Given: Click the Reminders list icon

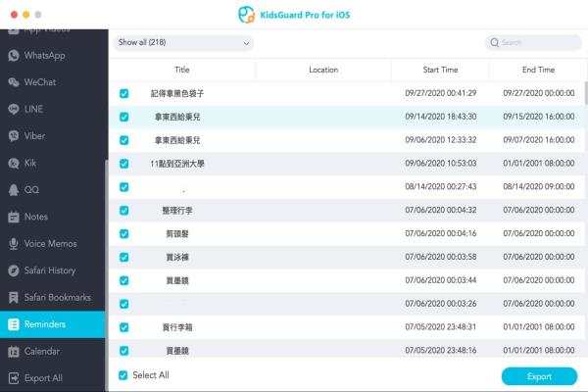Looking at the screenshot, I should (x=14, y=324).
